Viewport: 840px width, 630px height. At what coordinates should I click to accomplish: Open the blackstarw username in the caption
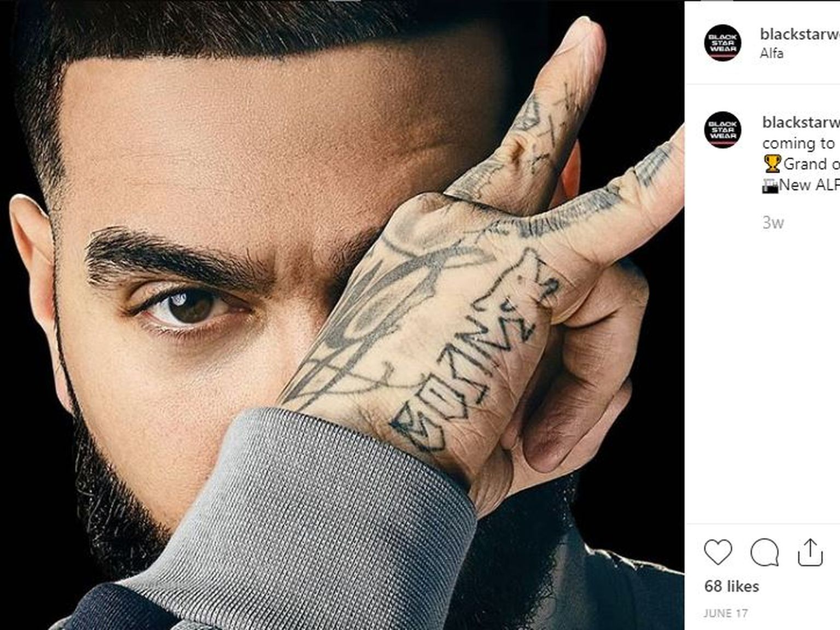point(801,122)
